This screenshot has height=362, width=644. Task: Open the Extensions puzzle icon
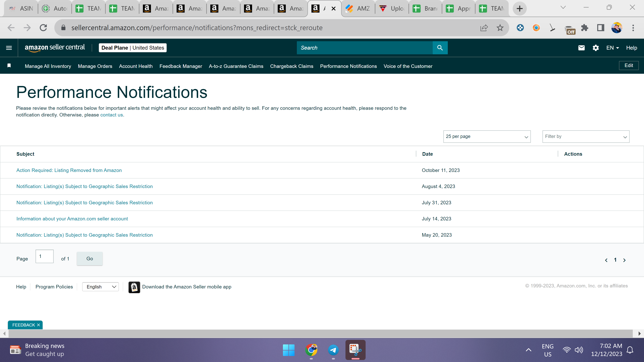click(x=584, y=28)
